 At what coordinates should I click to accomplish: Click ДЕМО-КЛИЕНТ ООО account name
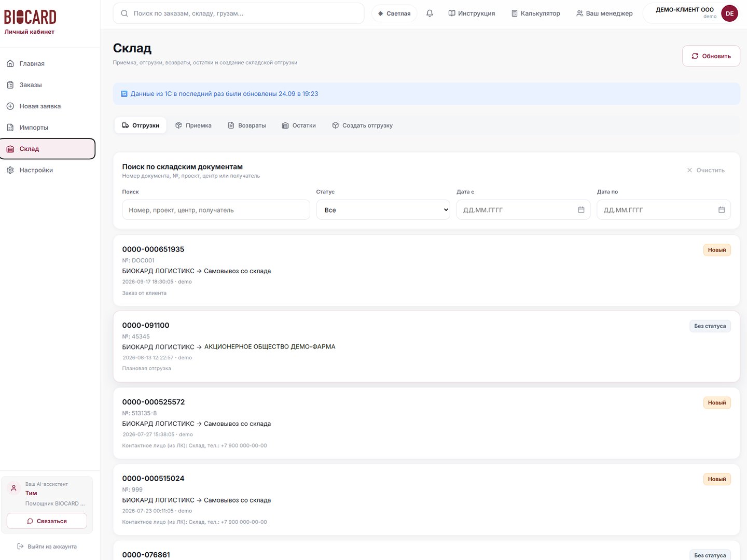[x=685, y=10]
